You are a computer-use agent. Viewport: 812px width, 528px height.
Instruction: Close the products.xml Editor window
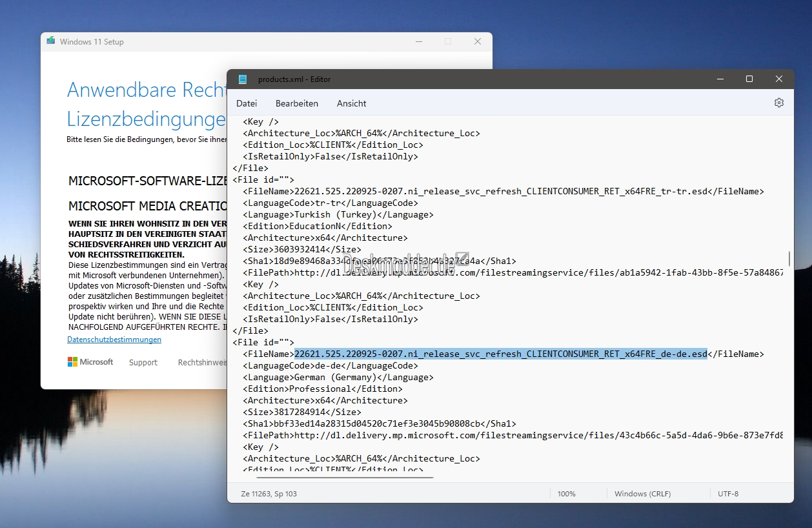(x=779, y=79)
